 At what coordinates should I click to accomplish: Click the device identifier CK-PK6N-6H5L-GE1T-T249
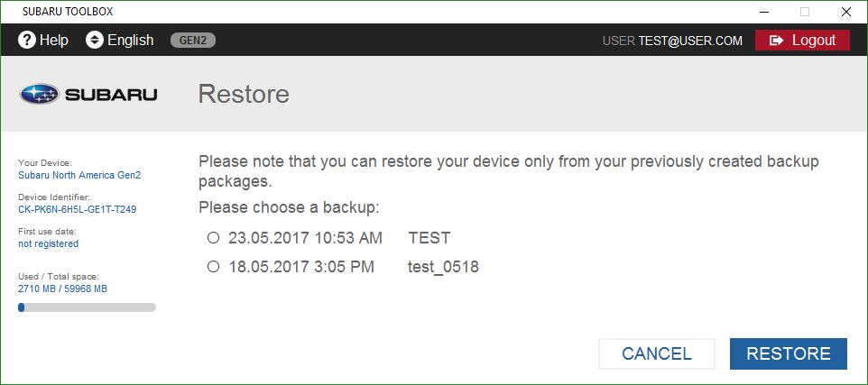coord(78,210)
